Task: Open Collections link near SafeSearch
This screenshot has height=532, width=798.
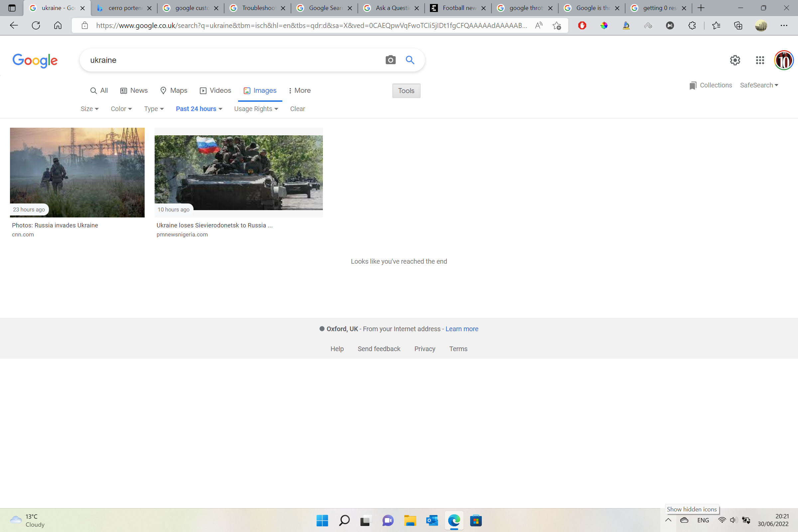Action: click(711, 85)
